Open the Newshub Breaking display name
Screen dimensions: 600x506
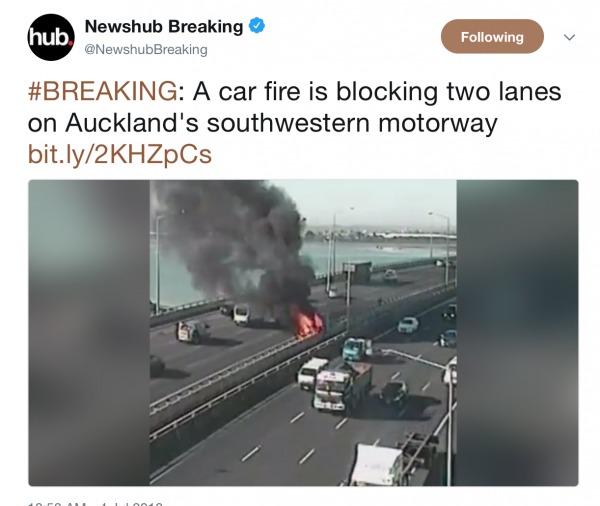(164, 26)
